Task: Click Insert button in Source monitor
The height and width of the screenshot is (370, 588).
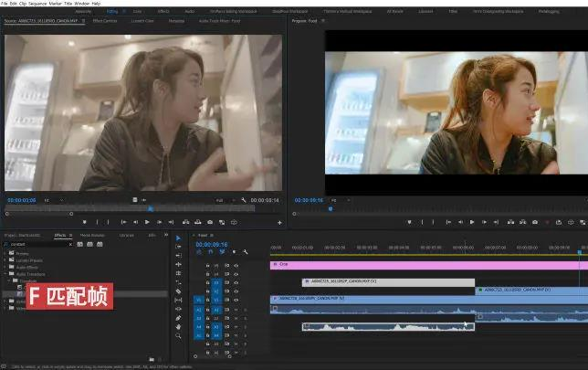Action: (185, 222)
